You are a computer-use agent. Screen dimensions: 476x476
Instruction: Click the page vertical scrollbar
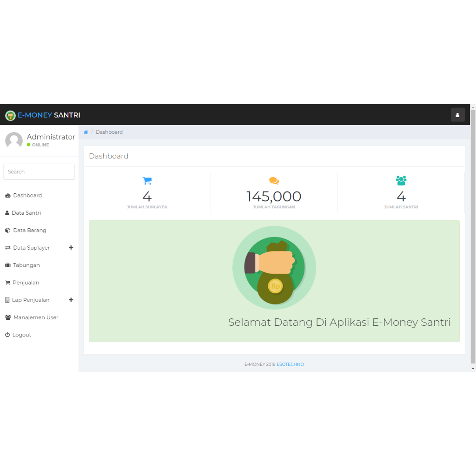pyautogui.click(x=473, y=237)
